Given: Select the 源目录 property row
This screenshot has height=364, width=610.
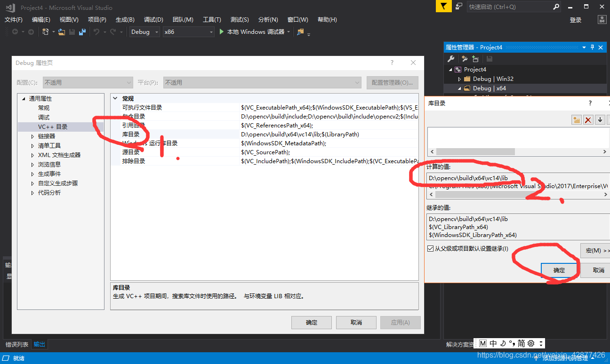Looking at the screenshot, I should tap(265, 152).
